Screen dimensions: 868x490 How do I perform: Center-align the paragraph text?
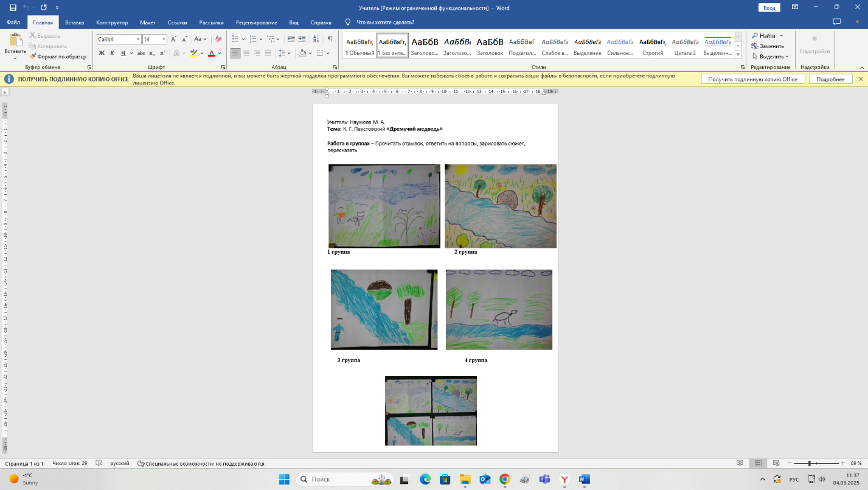(x=246, y=53)
